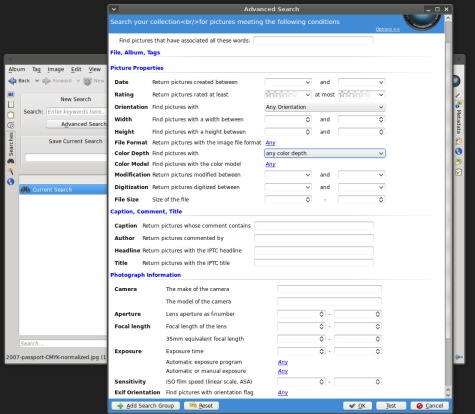Image resolution: width=475 pixels, height=414 pixels.
Task: Open the clipboard checkmark tab in right sidebar
Action: coord(459,172)
